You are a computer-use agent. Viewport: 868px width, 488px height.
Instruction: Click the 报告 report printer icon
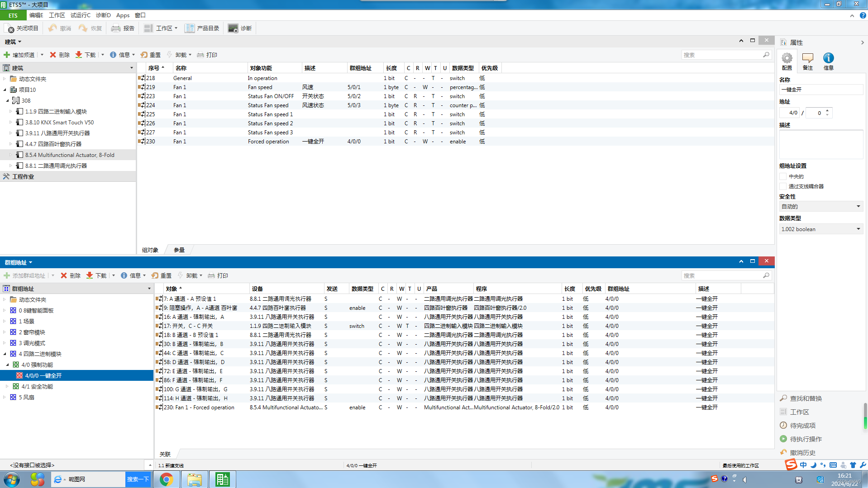click(116, 28)
